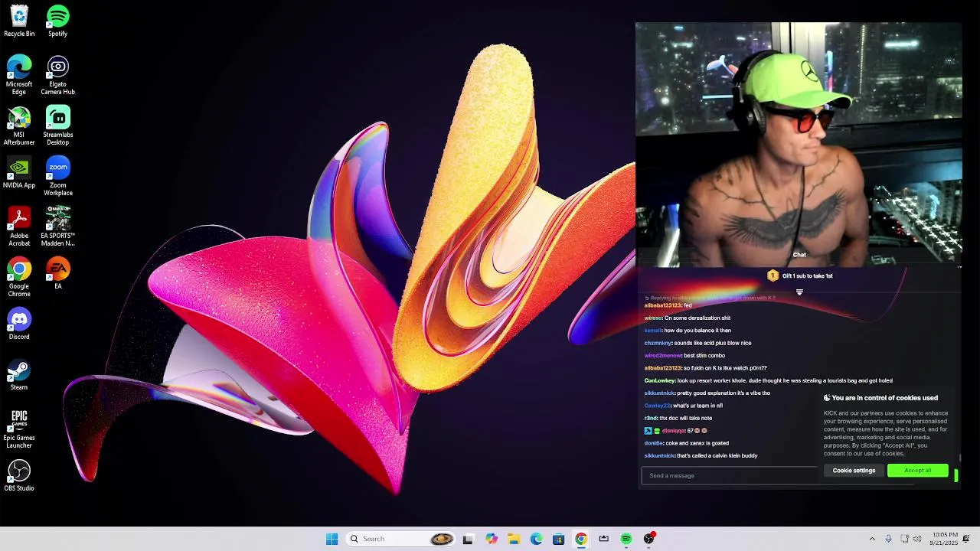
Task: Click the disniqqa username in chat
Action: pyautogui.click(x=674, y=431)
